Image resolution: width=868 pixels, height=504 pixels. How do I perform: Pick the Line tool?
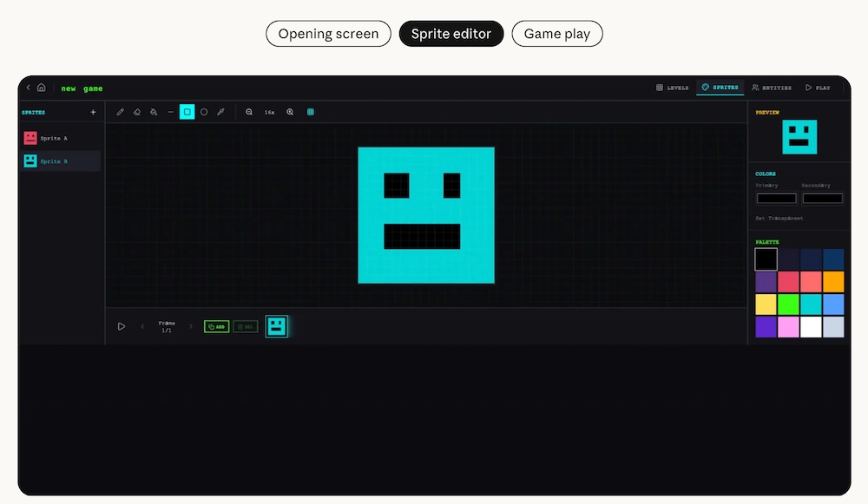170,112
